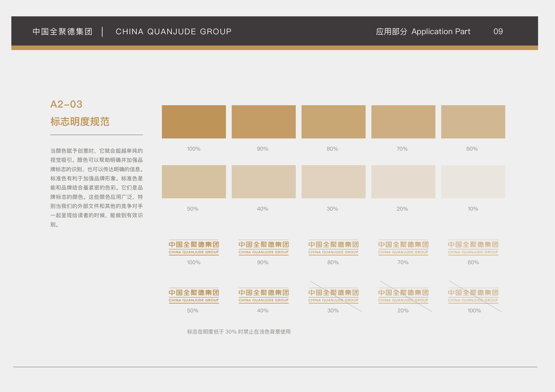Click the 20% label under the color swatch
Screen dimensions: 555x392
coord(402,209)
